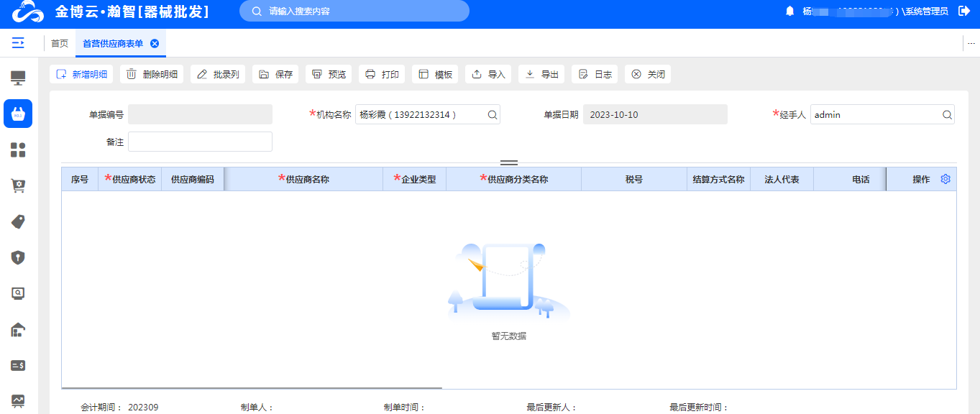980x414 pixels.
Task: Click the 保存 button
Action: 275,74
